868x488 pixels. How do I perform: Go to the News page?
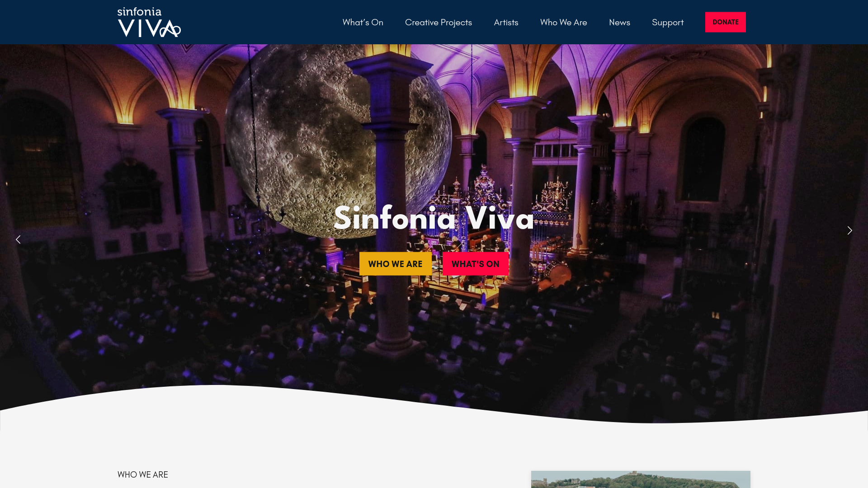coord(619,22)
